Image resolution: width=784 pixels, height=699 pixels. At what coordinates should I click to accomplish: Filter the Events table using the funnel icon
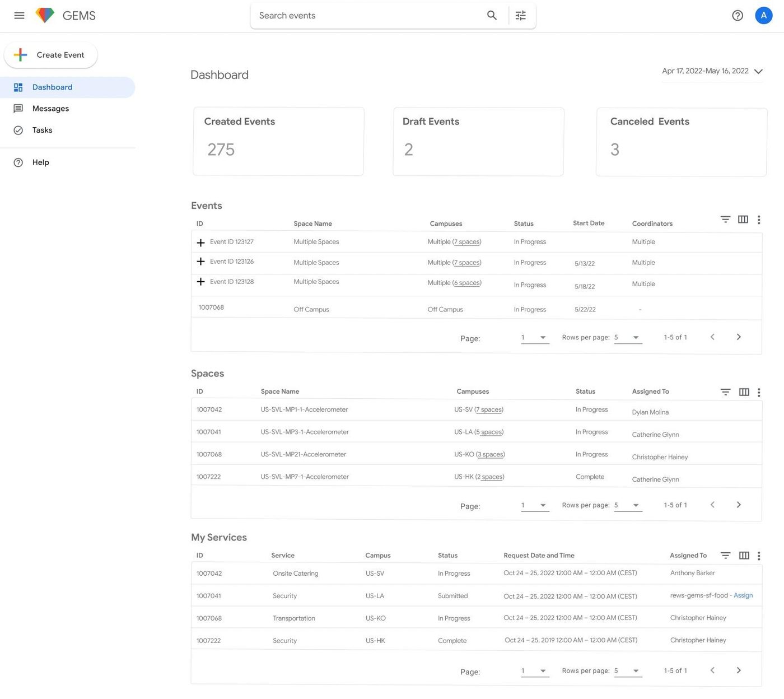point(725,219)
